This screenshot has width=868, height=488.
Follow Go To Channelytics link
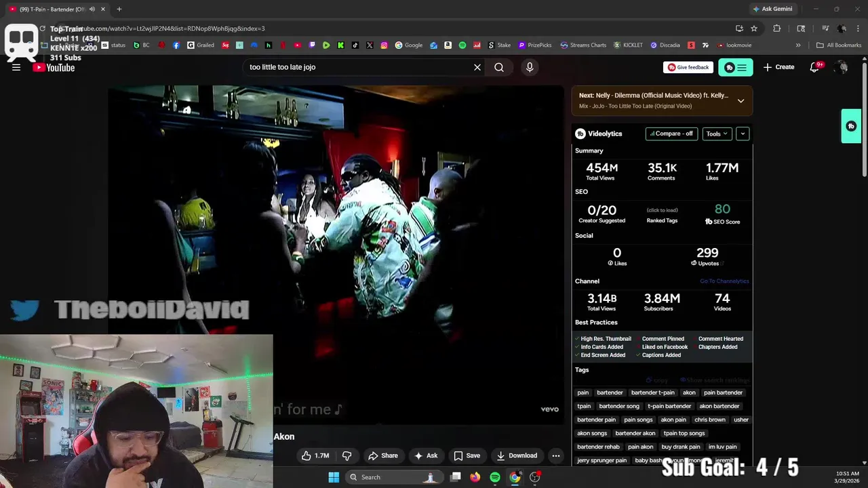(x=724, y=281)
